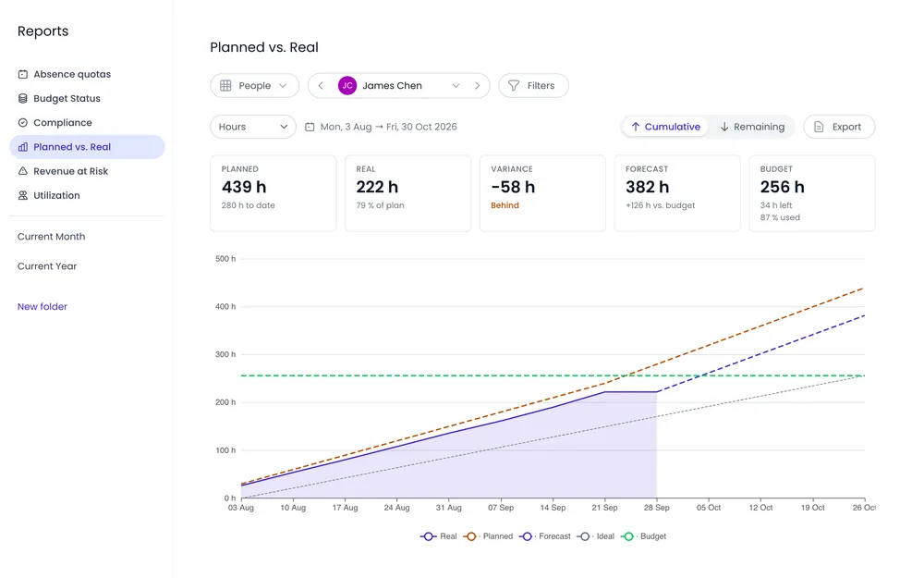The image size is (924, 578).
Task: Click the document icon in Export
Action: [819, 127]
